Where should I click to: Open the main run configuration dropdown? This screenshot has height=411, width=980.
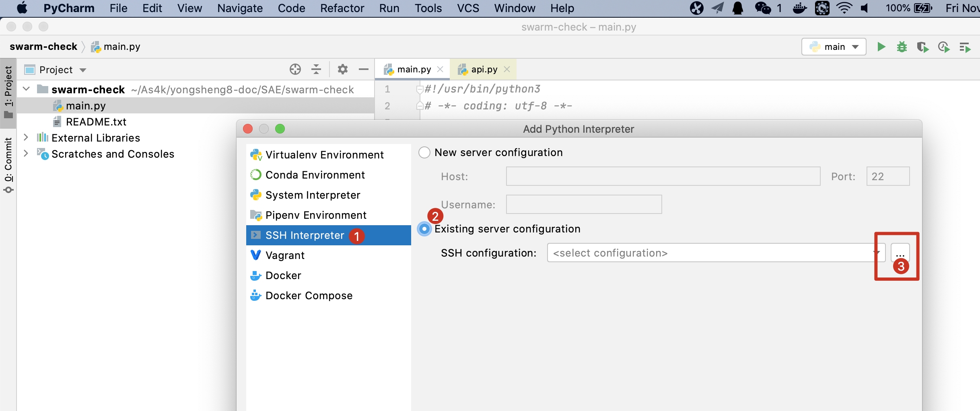tap(834, 47)
